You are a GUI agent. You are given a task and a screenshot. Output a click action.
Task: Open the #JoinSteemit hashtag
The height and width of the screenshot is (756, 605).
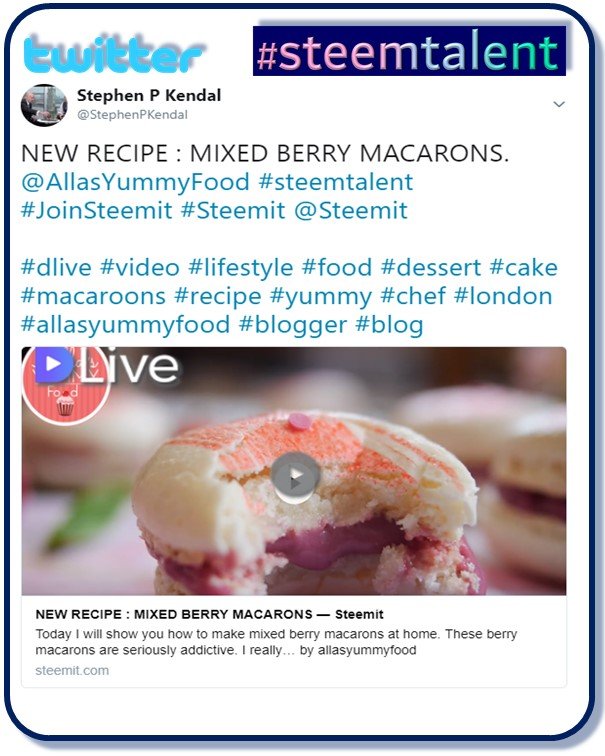click(x=97, y=211)
